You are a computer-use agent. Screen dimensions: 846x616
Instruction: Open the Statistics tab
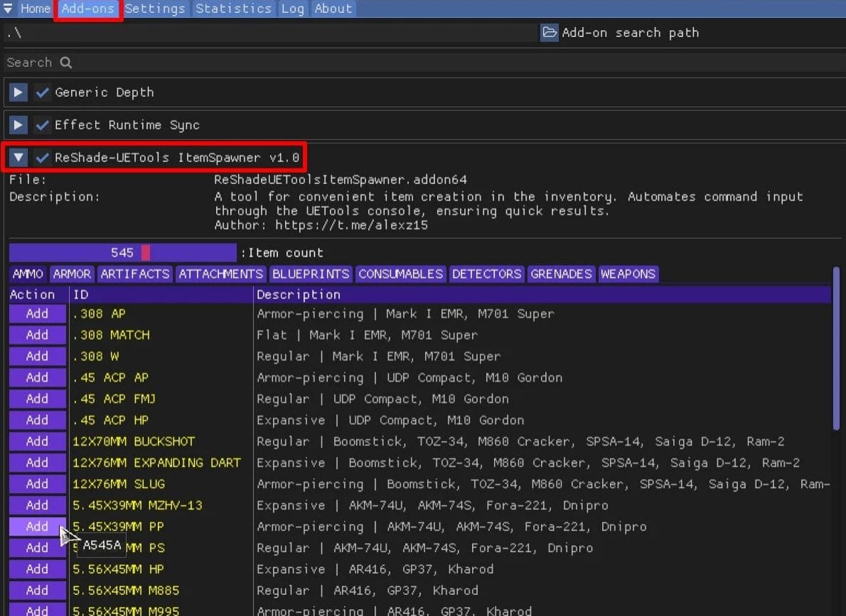233,9
